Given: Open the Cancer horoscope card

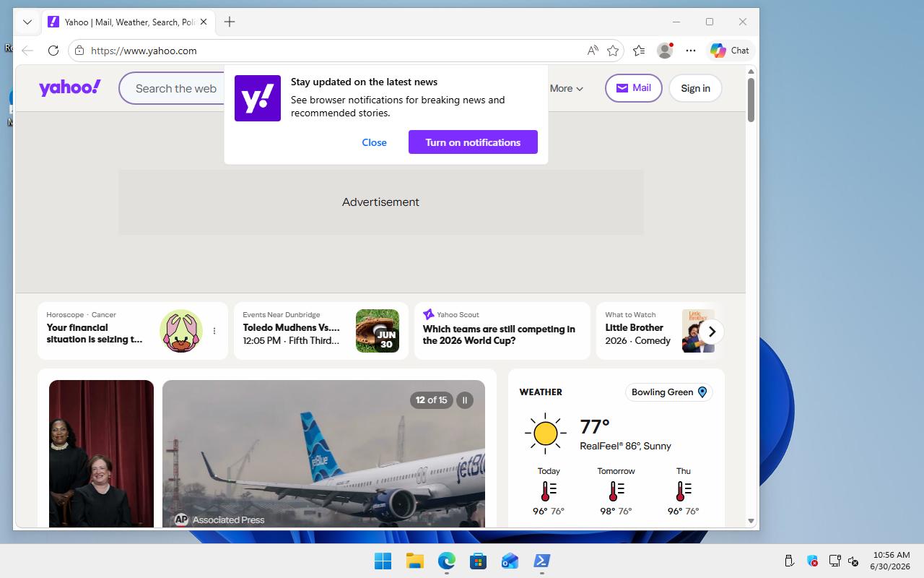Looking at the screenshot, I should tap(133, 331).
